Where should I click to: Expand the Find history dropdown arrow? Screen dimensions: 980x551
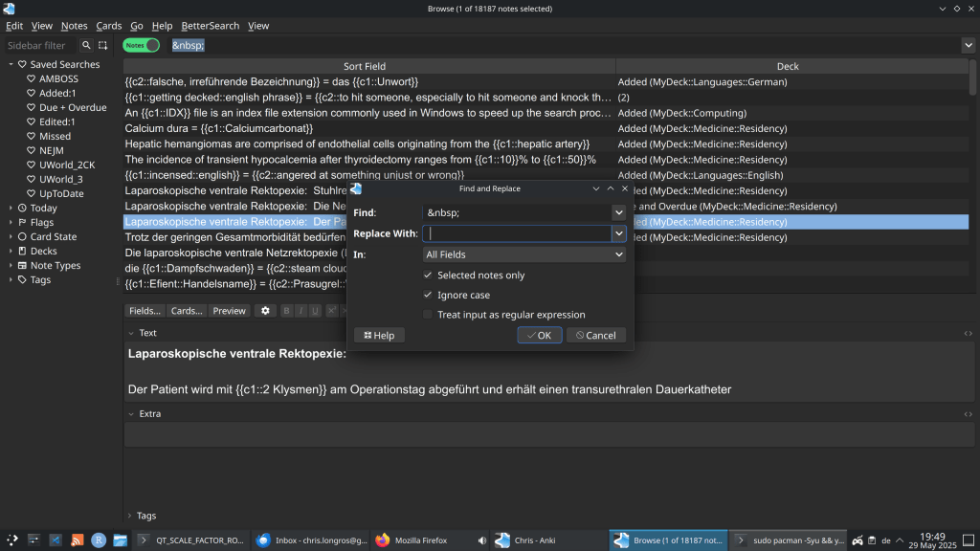(619, 212)
